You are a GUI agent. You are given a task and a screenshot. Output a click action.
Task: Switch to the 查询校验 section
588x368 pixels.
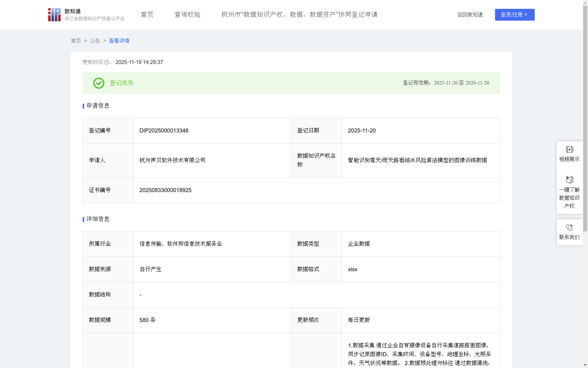point(187,14)
